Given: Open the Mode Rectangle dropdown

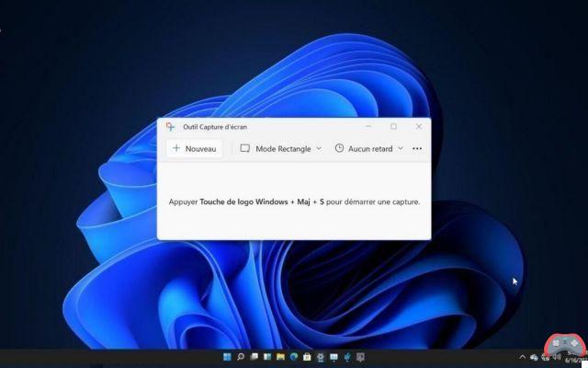Looking at the screenshot, I should coord(280,149).
